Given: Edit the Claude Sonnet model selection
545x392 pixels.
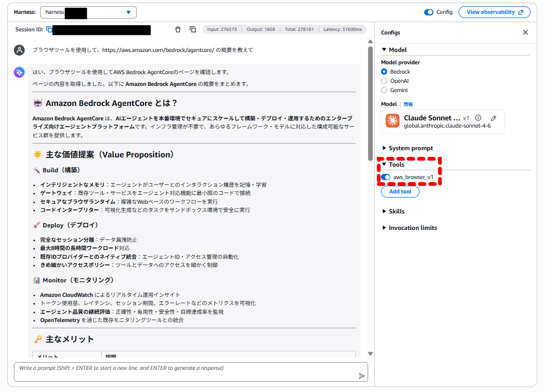Looking at the screenshot, I should click(494, 118).
